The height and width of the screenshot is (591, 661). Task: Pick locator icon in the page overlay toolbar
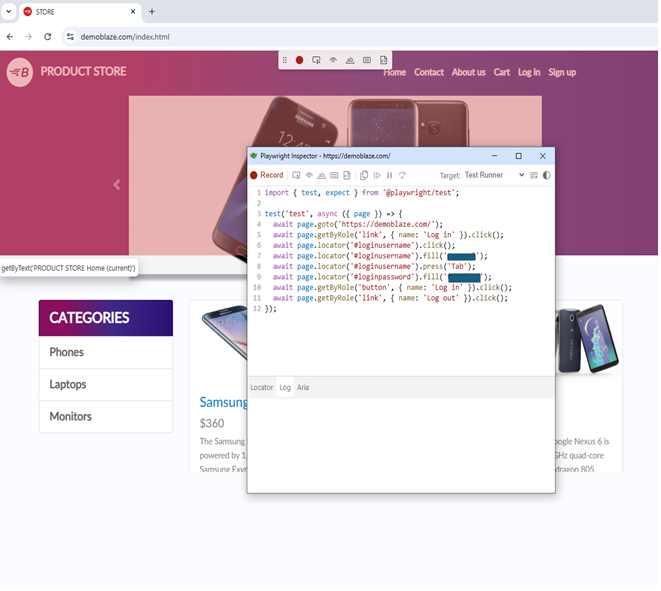coord(316,60)
